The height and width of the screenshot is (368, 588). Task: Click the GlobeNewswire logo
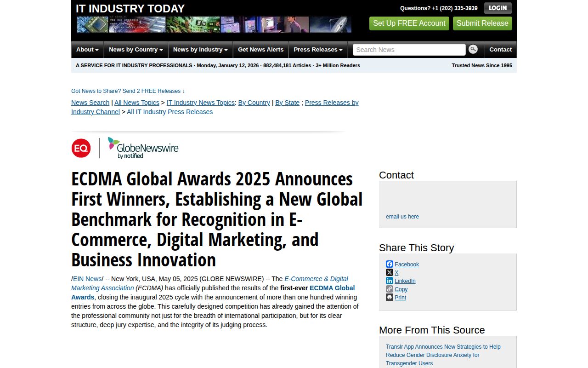tap(143, 148)
